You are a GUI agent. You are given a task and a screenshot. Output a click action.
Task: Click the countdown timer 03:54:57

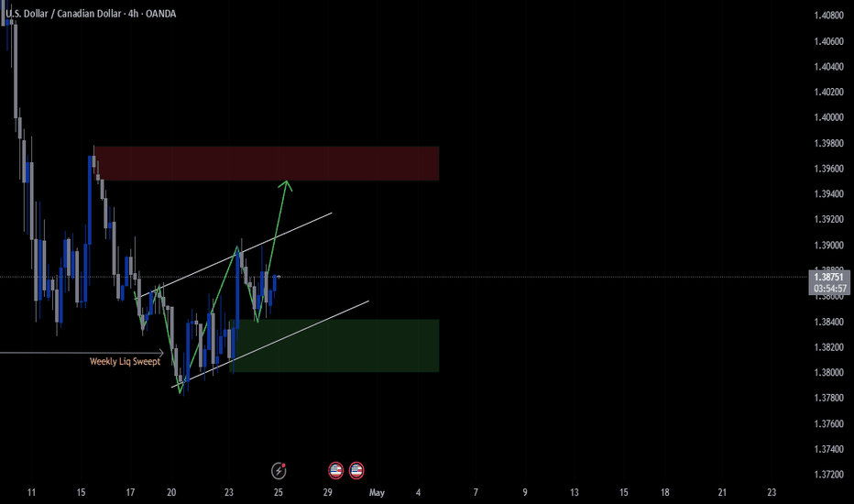point(829,289)
